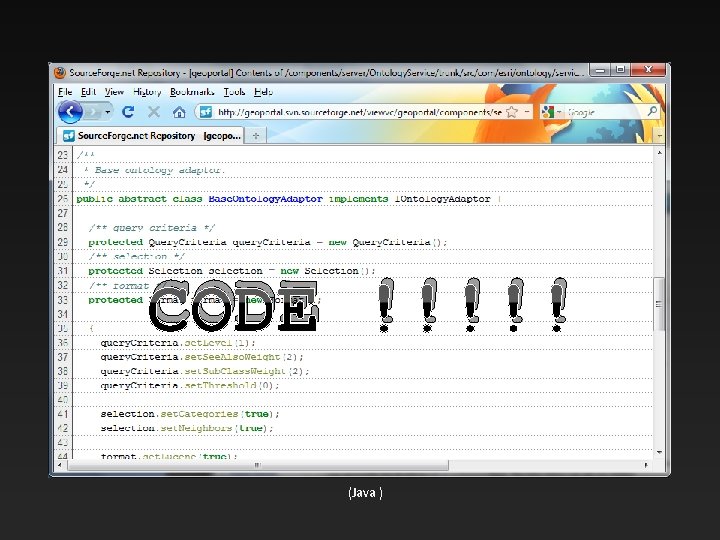This screenshot has width=720, height=540.
Task: Click the Firefox icon in title bar
Action: pos(60,73)
